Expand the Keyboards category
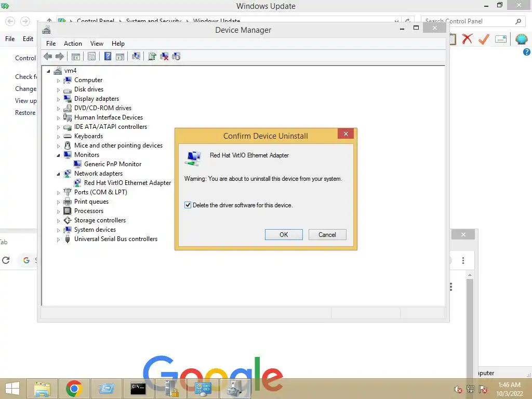 coord(58,137)
